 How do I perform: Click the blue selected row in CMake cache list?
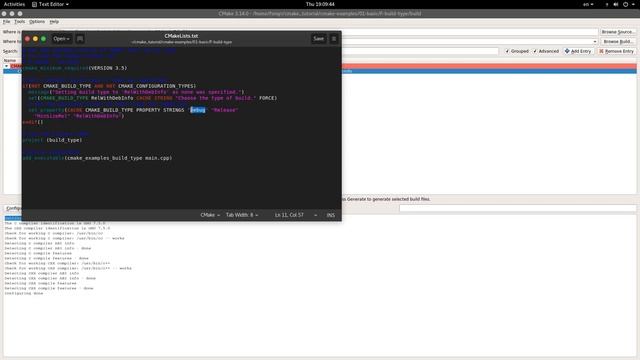tap(489, 71)
